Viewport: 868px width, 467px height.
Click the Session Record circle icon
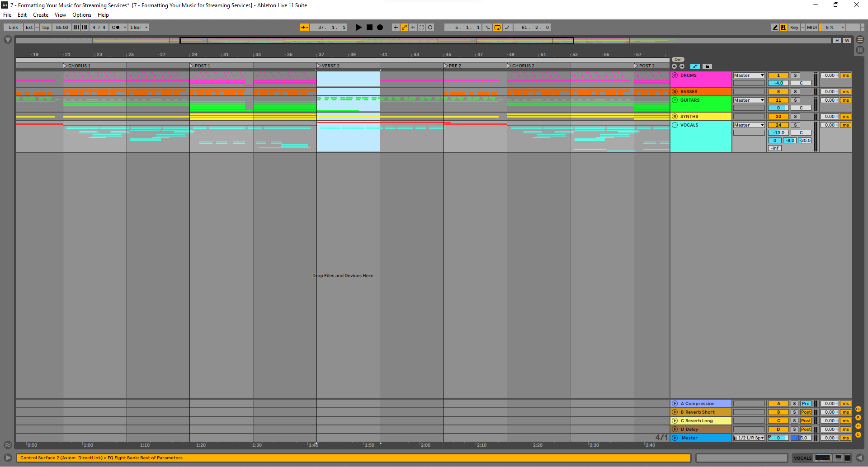point(430,28)
